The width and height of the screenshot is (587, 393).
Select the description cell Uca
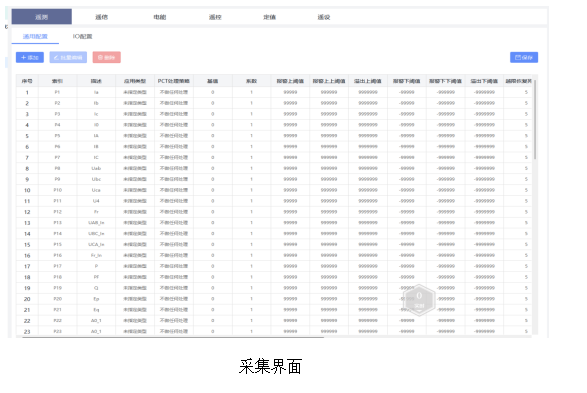pos(96,190)
